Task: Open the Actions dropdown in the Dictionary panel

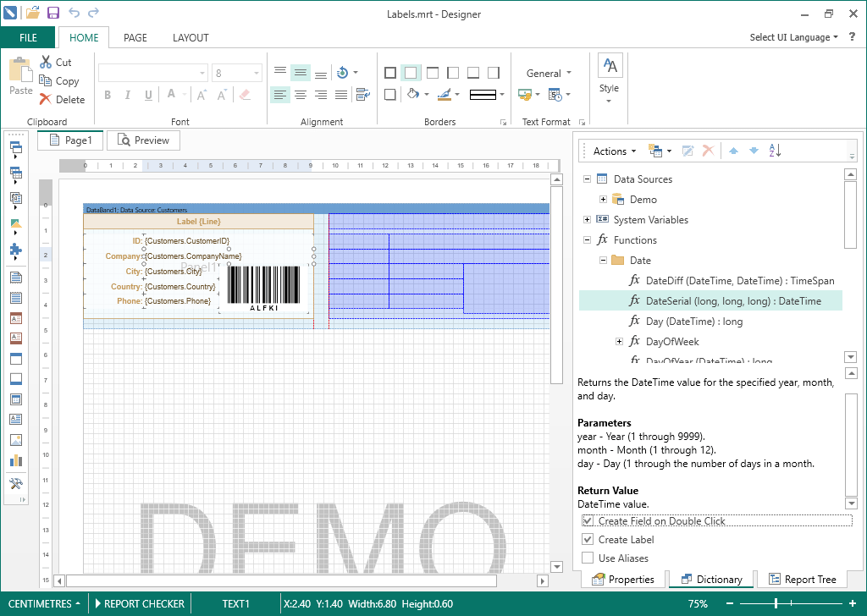Action: (612, 150)
